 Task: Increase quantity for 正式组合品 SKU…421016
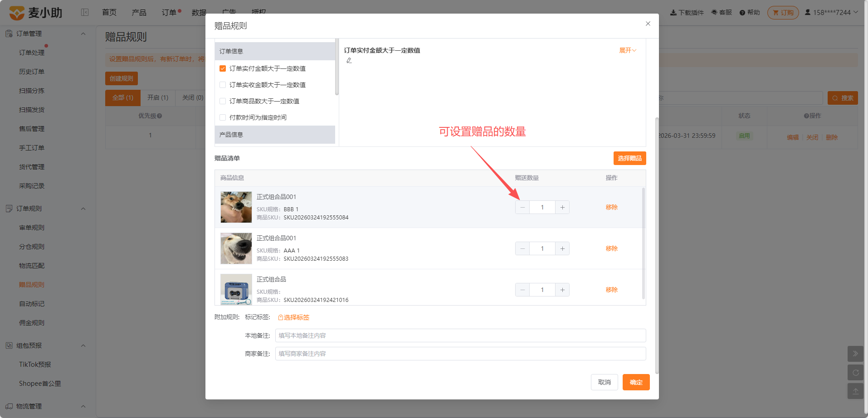point(562,290)
